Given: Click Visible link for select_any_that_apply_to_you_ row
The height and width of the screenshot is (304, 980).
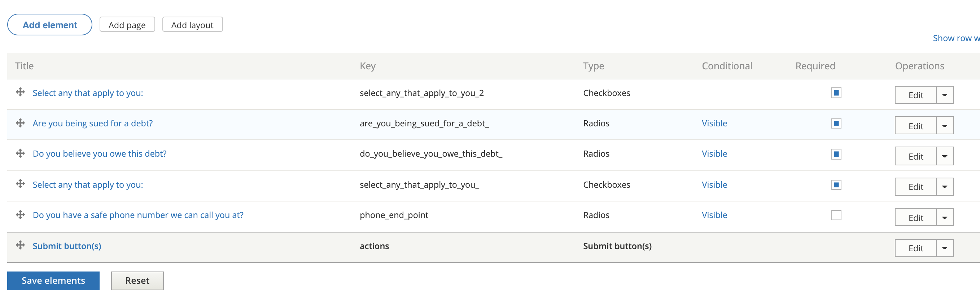Looking at the screenshot, I should click(714, 184).
